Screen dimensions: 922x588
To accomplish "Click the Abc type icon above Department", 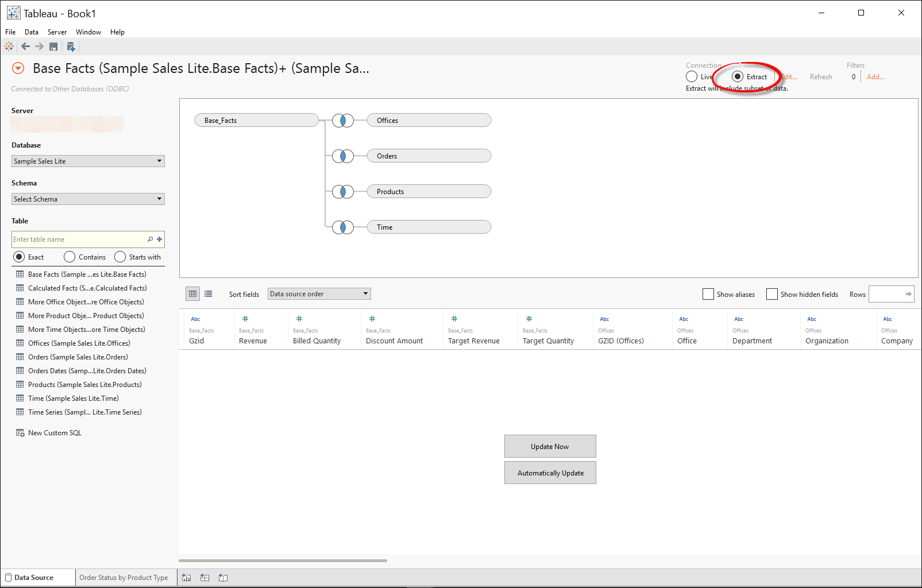I will tap(739, 319).
